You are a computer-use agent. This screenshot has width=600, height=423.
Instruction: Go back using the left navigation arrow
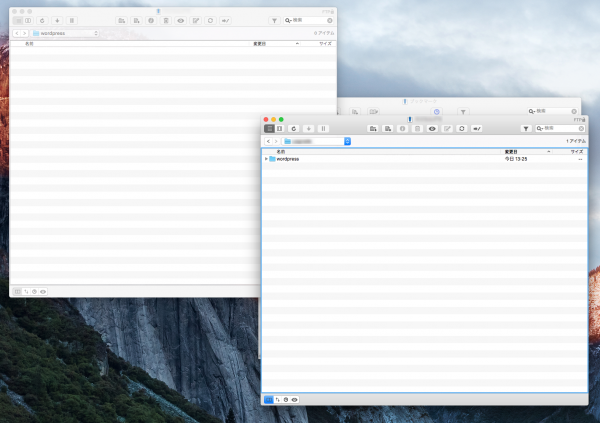point(269,141)
